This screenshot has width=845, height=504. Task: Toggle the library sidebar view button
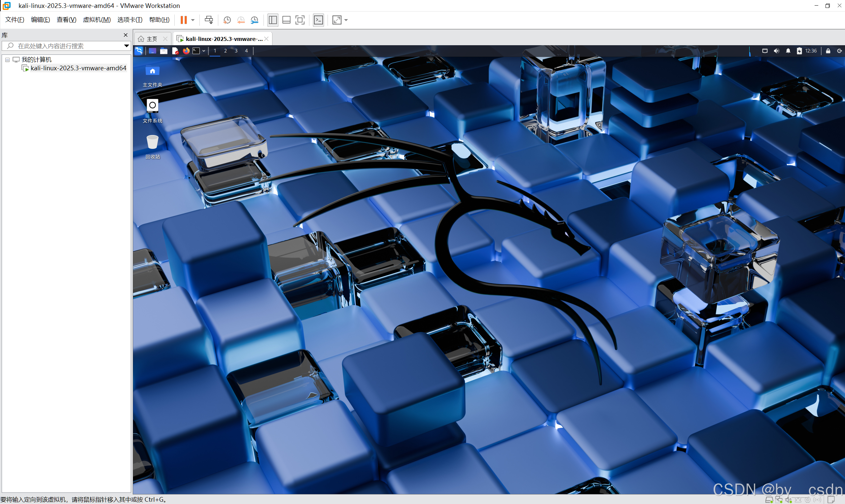click(272, 20)
